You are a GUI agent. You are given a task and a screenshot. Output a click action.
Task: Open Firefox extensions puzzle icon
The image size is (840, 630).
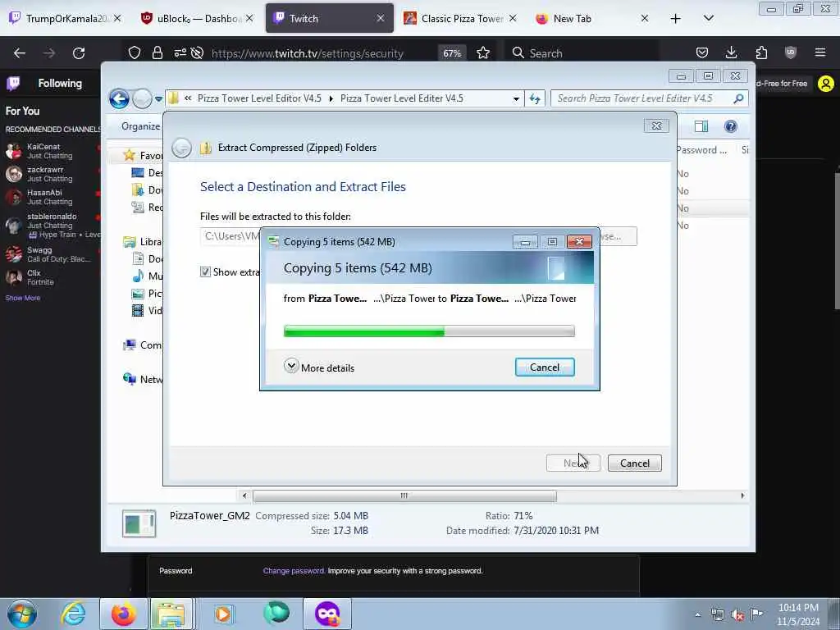click(x=761, y=53)
